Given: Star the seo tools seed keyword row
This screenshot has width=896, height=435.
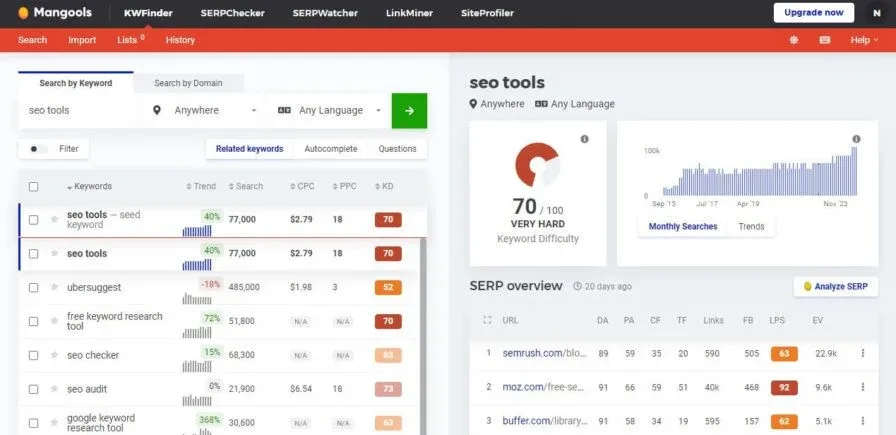Looking at the screenshot, I should coord(54,220).
